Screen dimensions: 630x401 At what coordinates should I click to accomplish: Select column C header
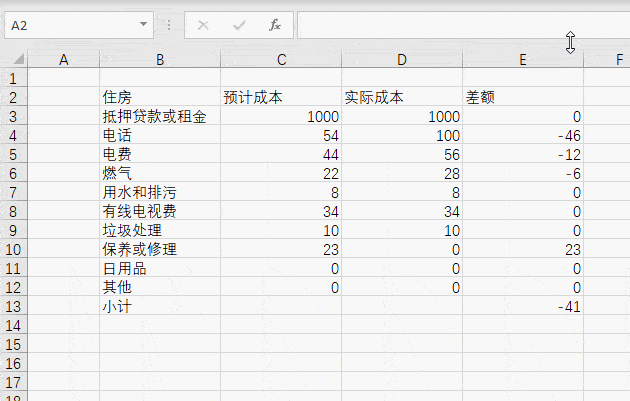click(x=281, y=60)
